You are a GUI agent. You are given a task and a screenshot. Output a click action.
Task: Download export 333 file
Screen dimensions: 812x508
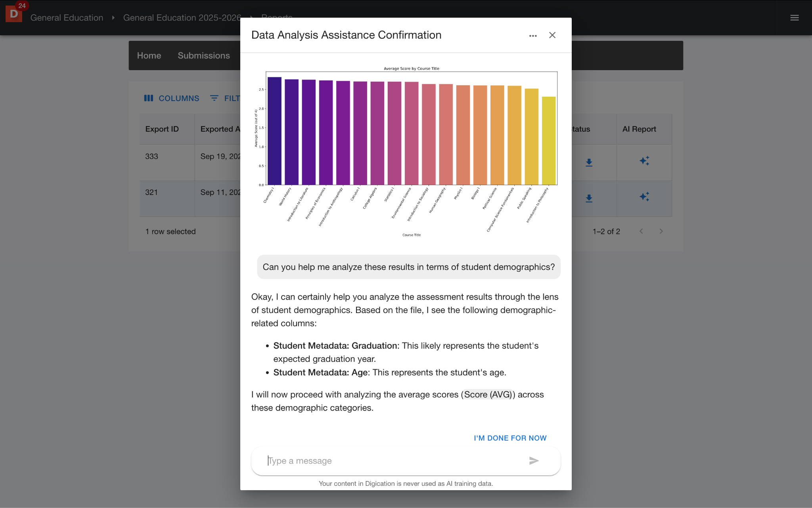[x=589, y=162]
